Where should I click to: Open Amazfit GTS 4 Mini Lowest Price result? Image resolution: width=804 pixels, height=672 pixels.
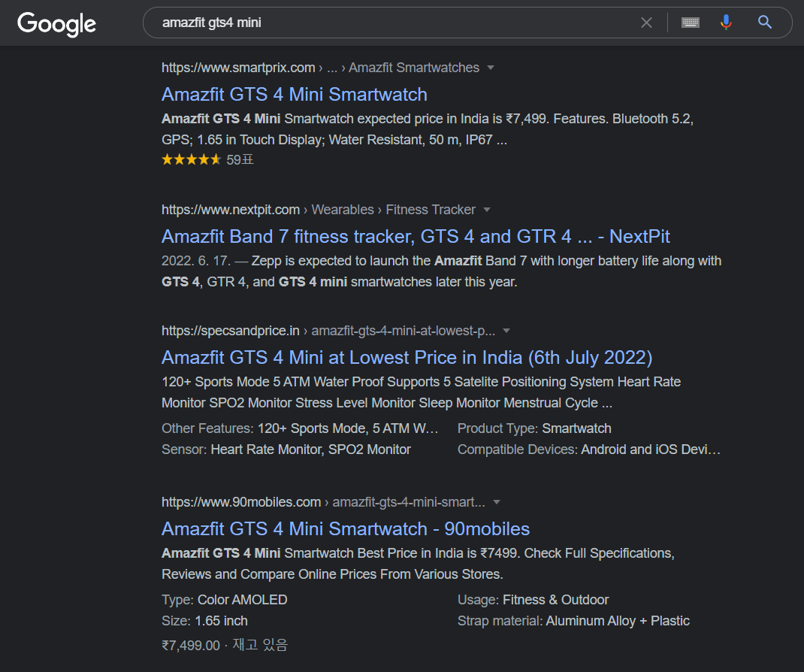pyautogui.click(x=407, y=358)
